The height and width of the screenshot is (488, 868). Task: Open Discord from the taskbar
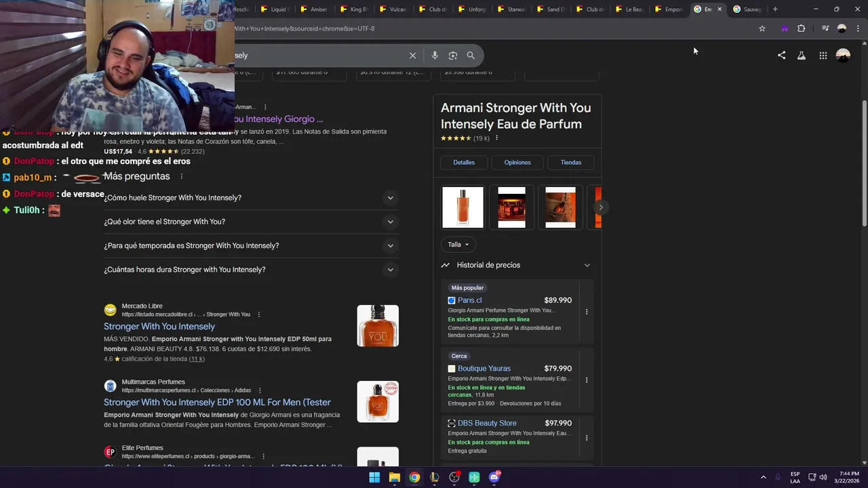coord(494,477)
